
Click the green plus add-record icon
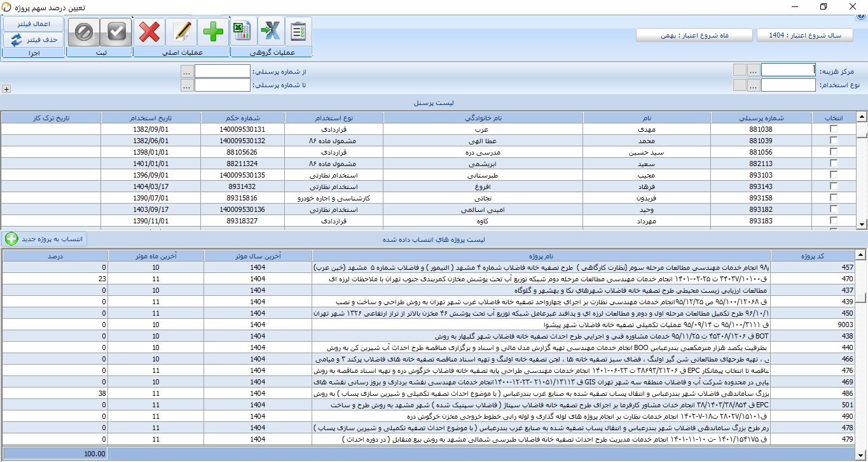214,31
